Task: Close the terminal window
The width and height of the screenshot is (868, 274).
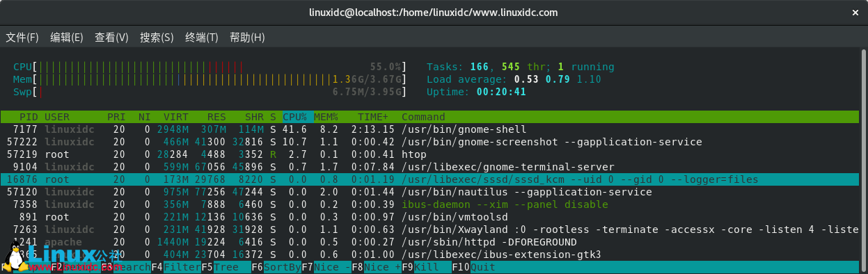Action: 855,13
